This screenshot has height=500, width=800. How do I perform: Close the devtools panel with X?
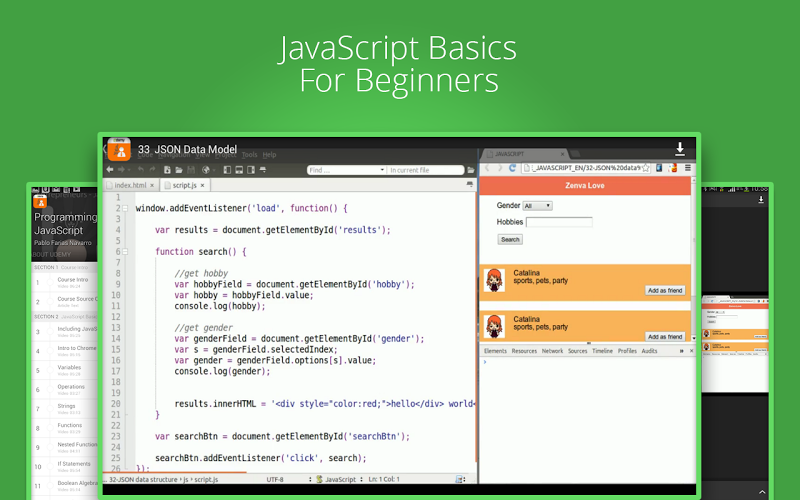[691, 351]
